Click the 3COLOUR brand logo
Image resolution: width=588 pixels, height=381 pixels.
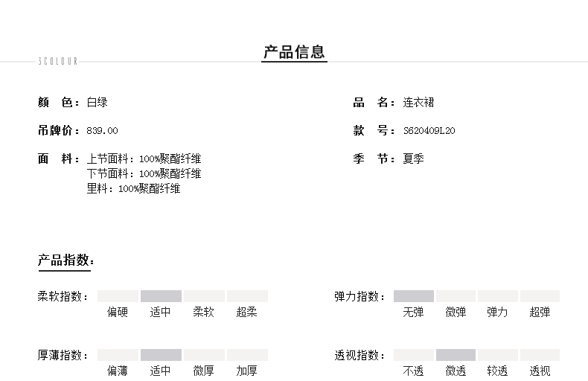58,61
